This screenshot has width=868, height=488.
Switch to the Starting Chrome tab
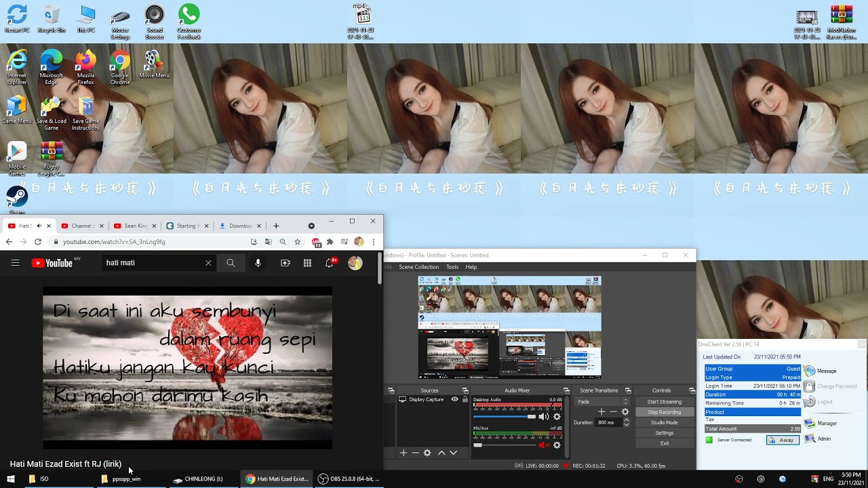coord(188,226)
